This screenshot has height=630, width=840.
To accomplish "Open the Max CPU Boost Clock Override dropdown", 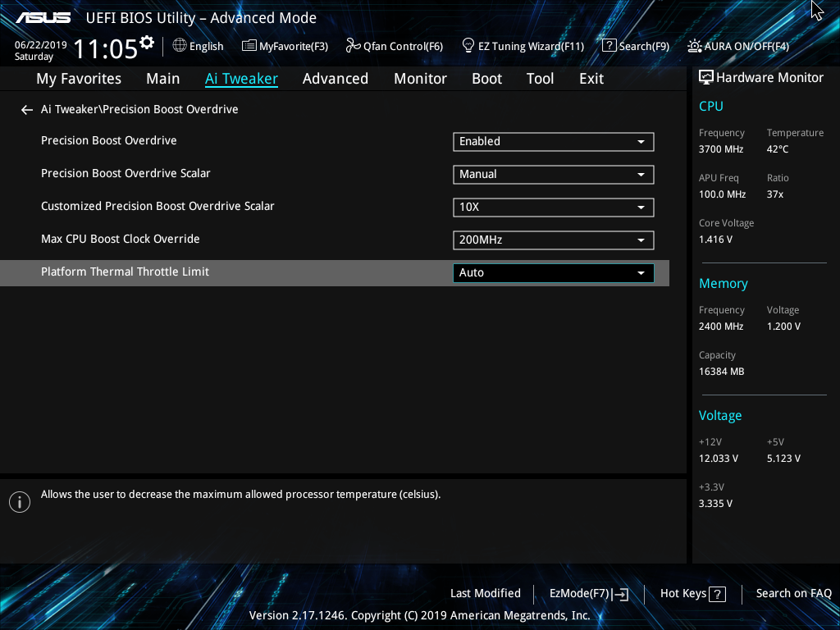I will [554, 240].
